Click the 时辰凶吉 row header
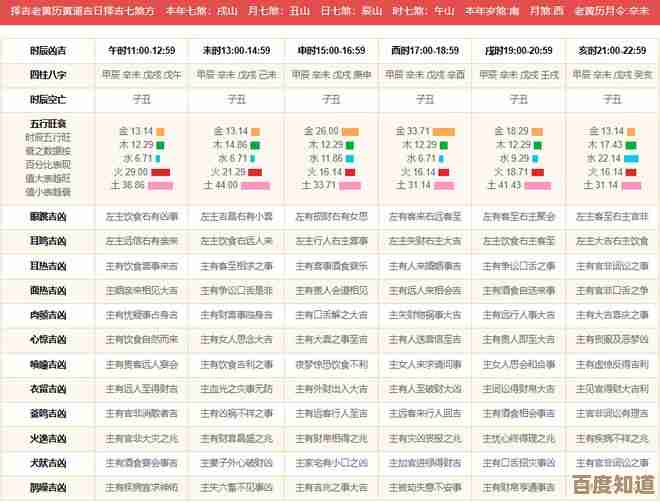This screenshot has height=503, width=660. (x=47, y=50)
